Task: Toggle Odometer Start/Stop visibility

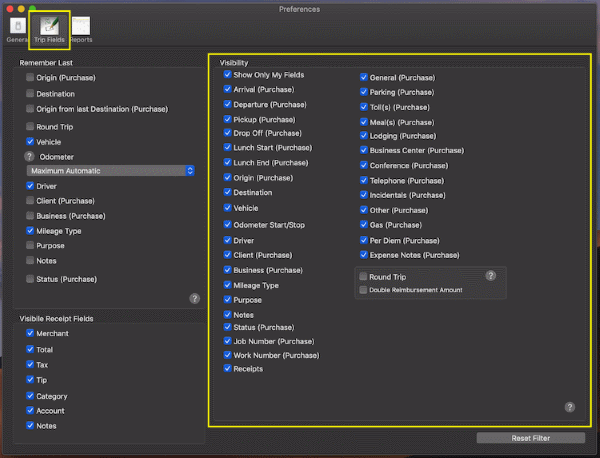Action: (228, 225)
